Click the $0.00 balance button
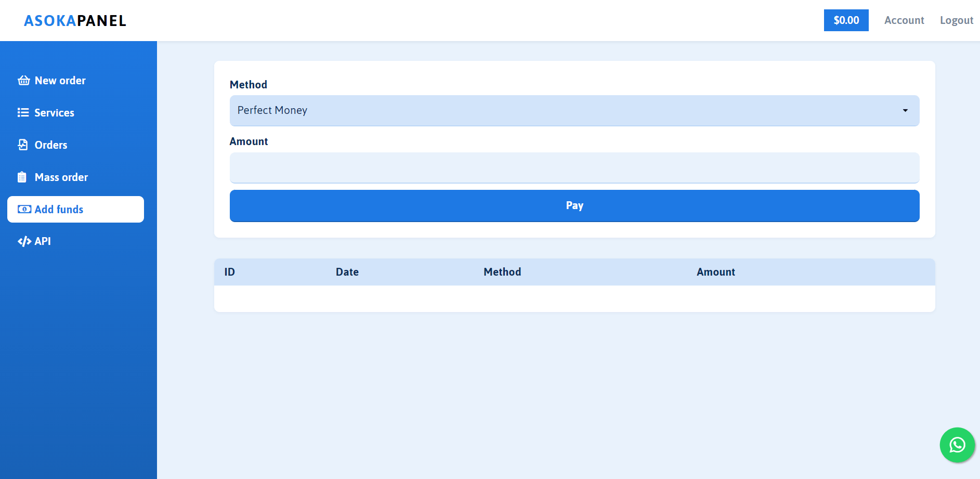This screenshot has width=980, height=479. point(846,20)
